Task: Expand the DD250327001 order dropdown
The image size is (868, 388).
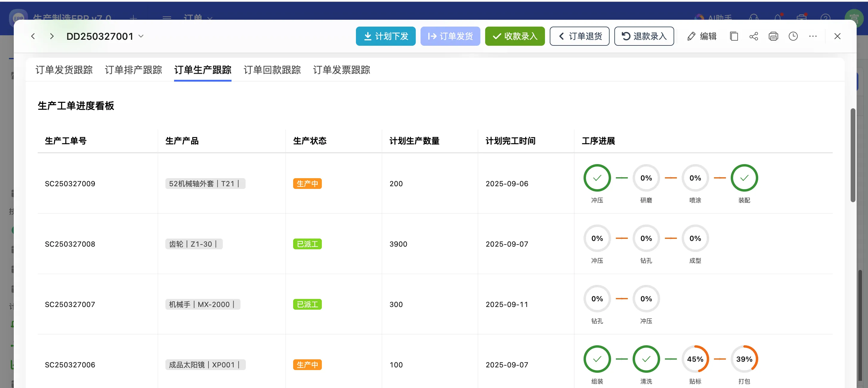Action: pos(141,36)
